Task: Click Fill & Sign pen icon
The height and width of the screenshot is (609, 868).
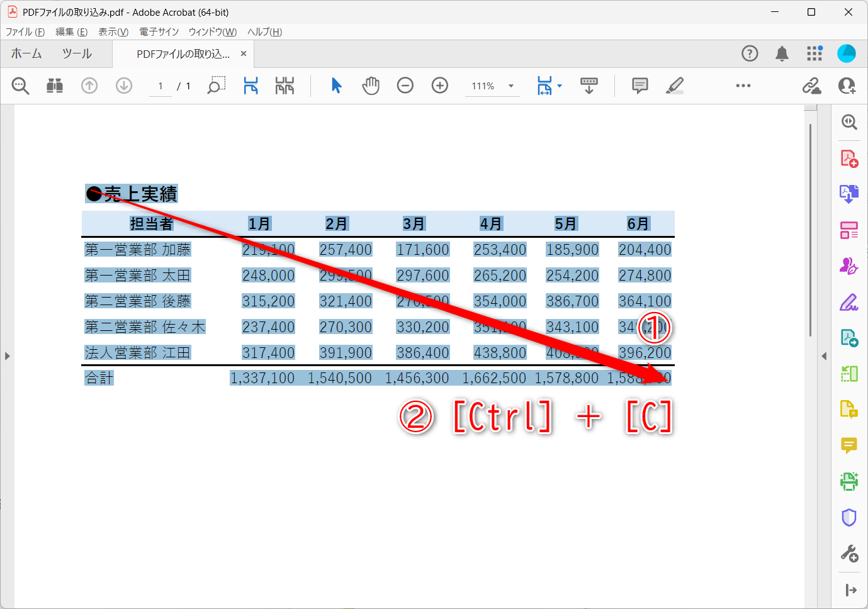Action: click(x=849, y=303)
